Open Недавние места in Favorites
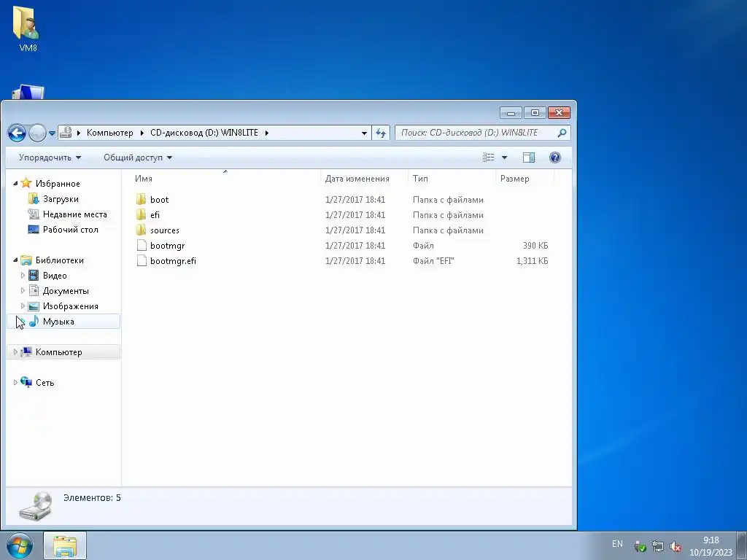The height and width of the screenshot is (560, 747). coord(75,214)
